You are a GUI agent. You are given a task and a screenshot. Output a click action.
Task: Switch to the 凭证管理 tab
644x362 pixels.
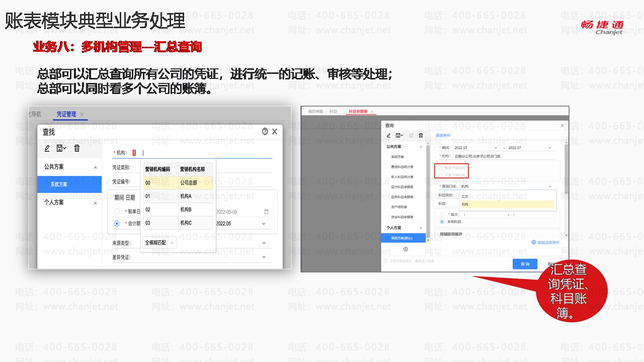point(66,114)
